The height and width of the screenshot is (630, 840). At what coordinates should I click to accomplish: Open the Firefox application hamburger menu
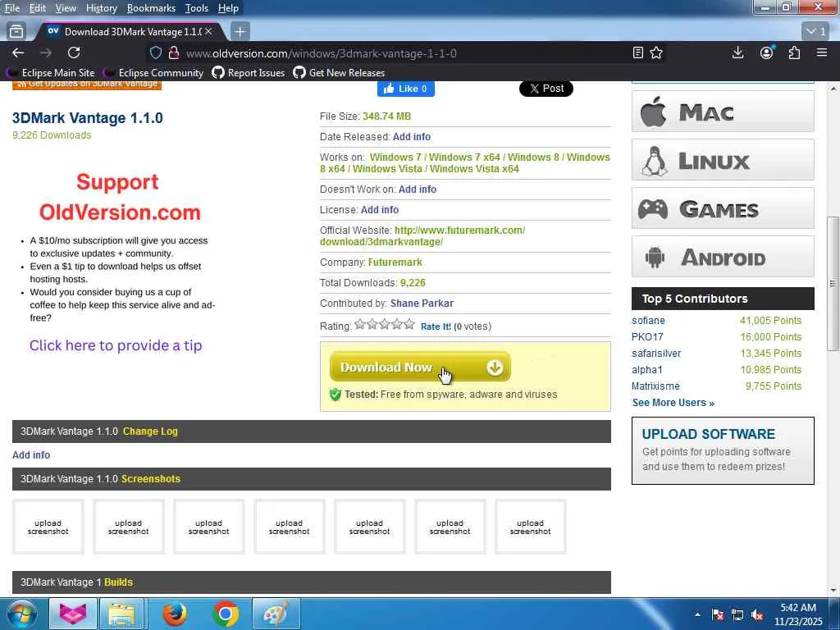(x=822, y=53)
